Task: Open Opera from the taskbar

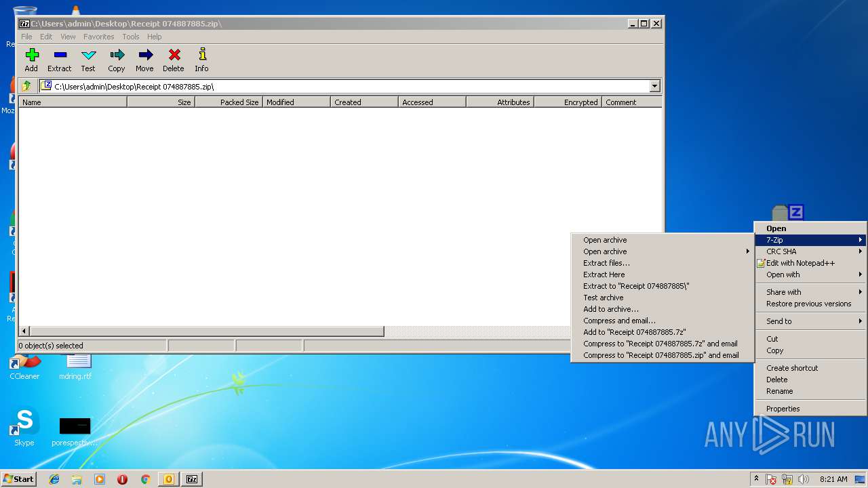Action: (122, 479)
